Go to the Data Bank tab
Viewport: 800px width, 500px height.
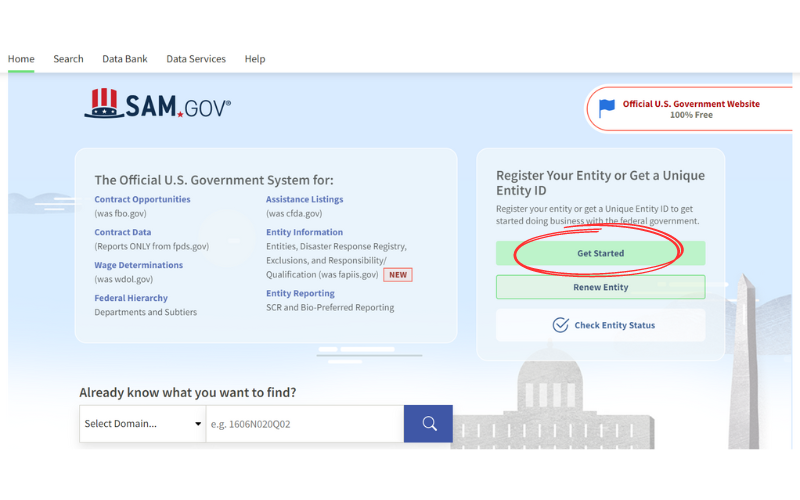124,59
